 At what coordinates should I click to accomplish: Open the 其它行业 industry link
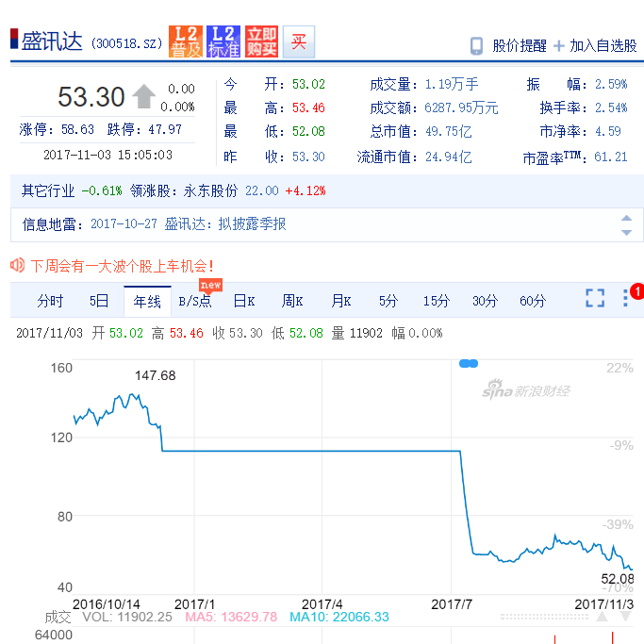(48, 190)
